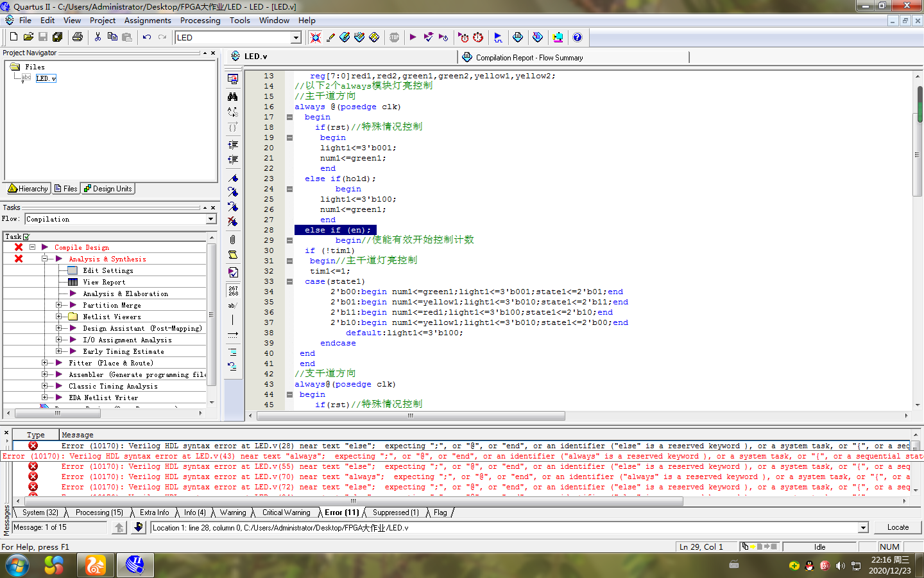Click the blue Help question mark icon

pos(577,37)
